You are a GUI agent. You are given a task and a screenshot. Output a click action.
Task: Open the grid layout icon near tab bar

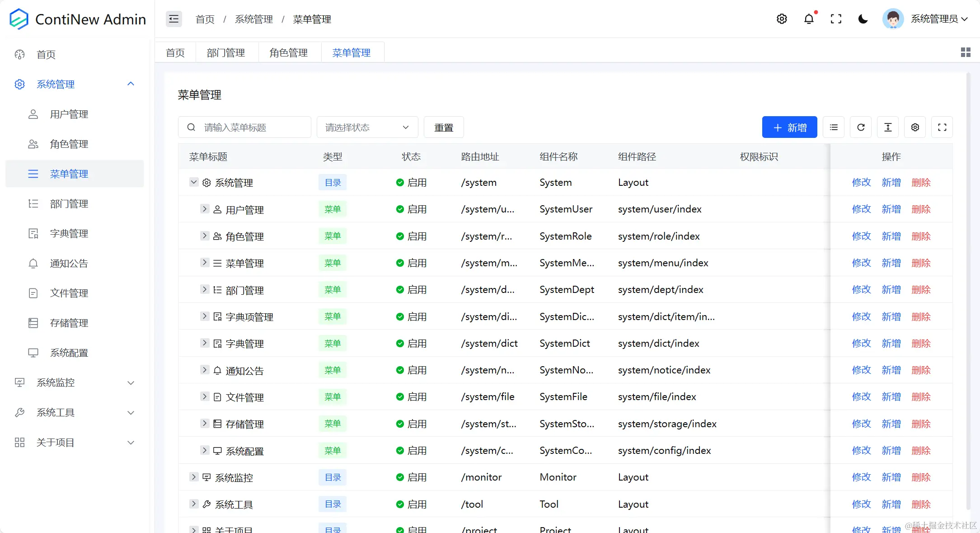coord(966,52)
